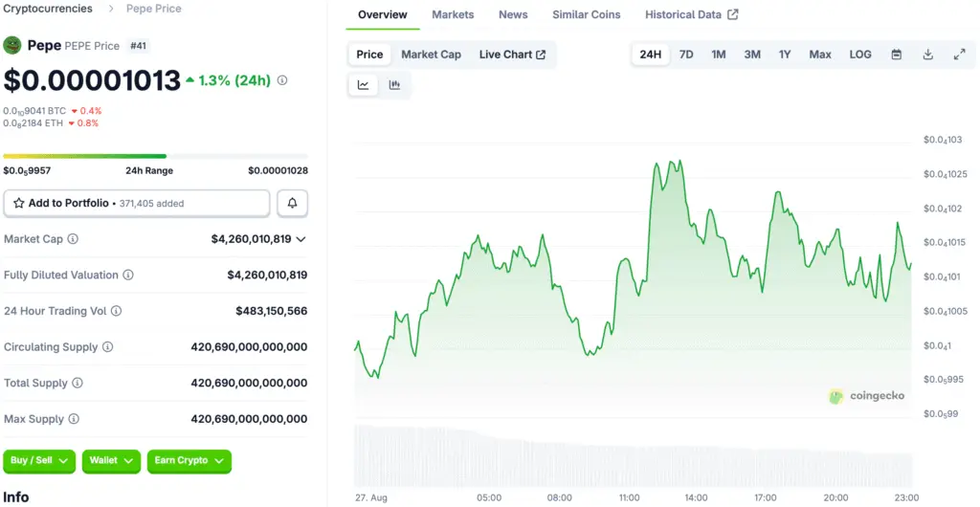This screenshot has width=980, height=507.
Task: Select Price chart mode
Action: tap(369, 55)
